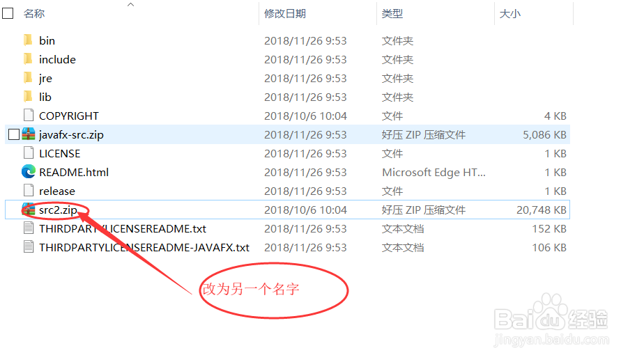Select the file name jre
The height and width of the screenshot is (362, 644).
(x=45, y=79)
